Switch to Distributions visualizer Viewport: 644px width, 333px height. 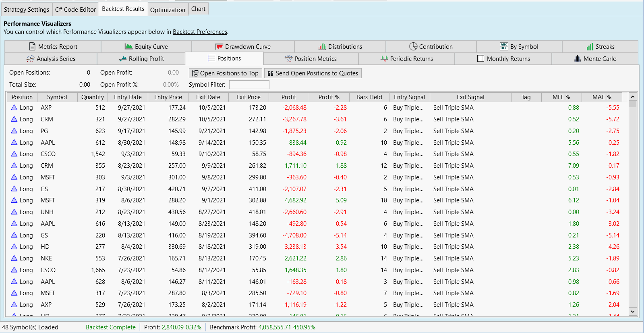(340, 47)
